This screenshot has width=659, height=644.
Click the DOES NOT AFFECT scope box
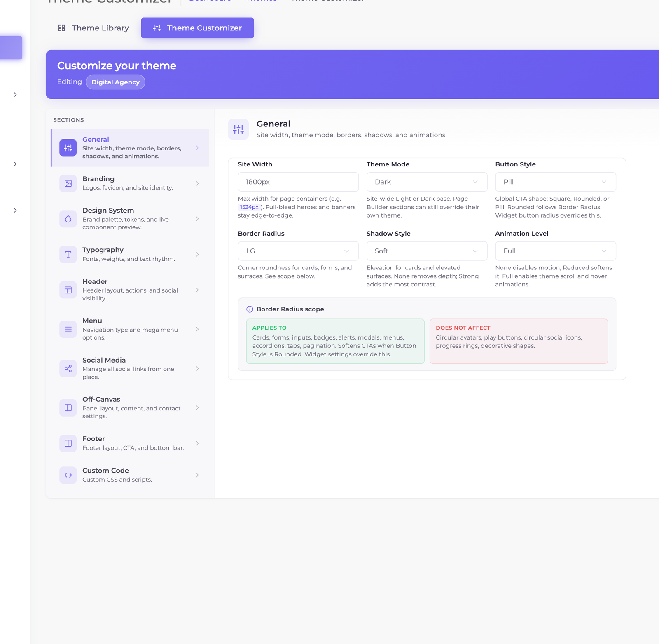[x=519, y=341]
